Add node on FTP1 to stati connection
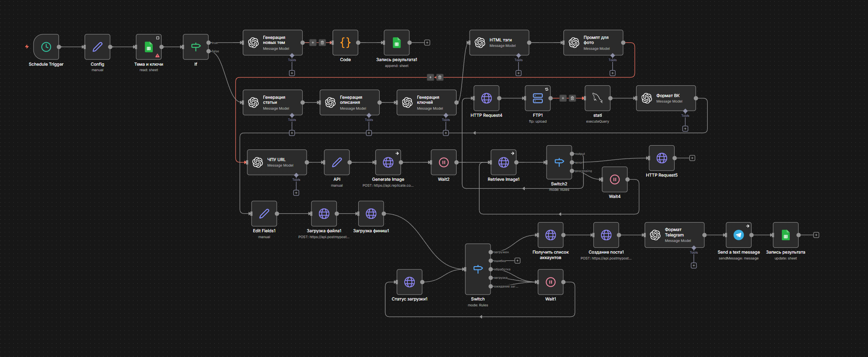 pos(563,98)
